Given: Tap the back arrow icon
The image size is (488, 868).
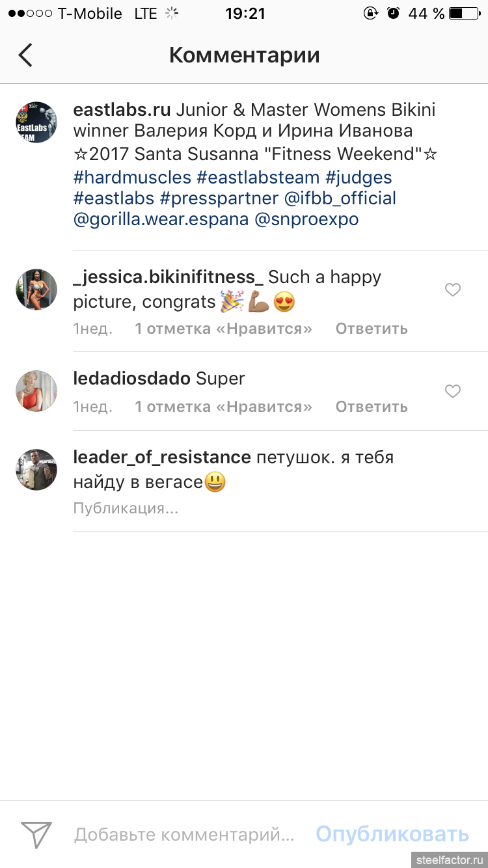Looking at the screenshot, I should click(x=25, y=55).
